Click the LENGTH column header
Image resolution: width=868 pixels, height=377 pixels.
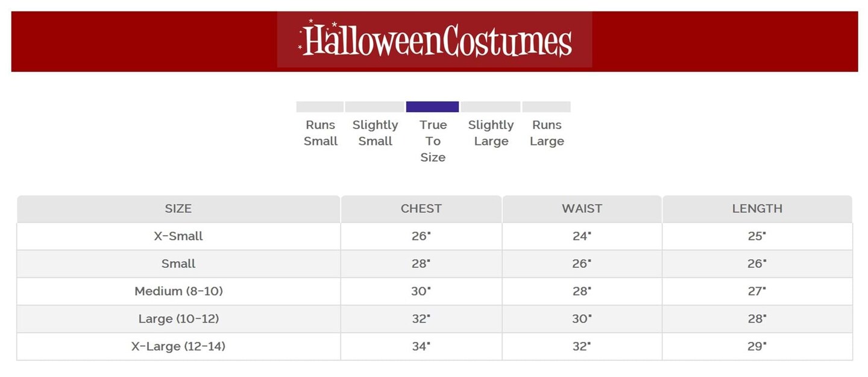(757, 209)
